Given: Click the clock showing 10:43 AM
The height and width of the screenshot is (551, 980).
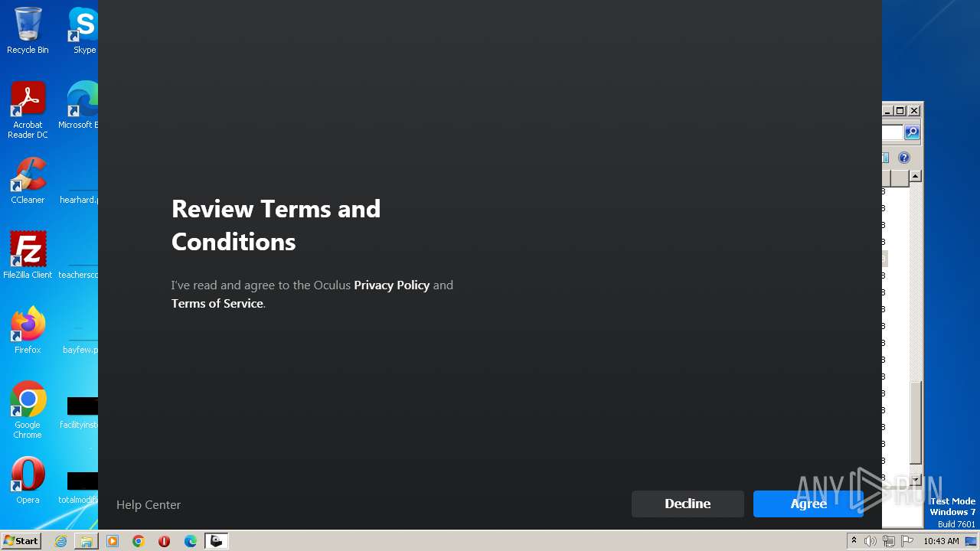Looking at the screenshot, I should (941, 541).
